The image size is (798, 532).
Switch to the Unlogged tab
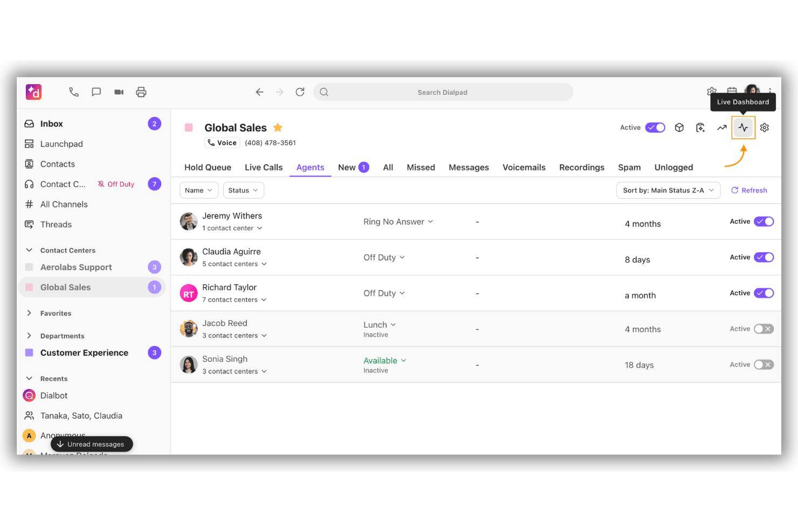pos(674,168)
